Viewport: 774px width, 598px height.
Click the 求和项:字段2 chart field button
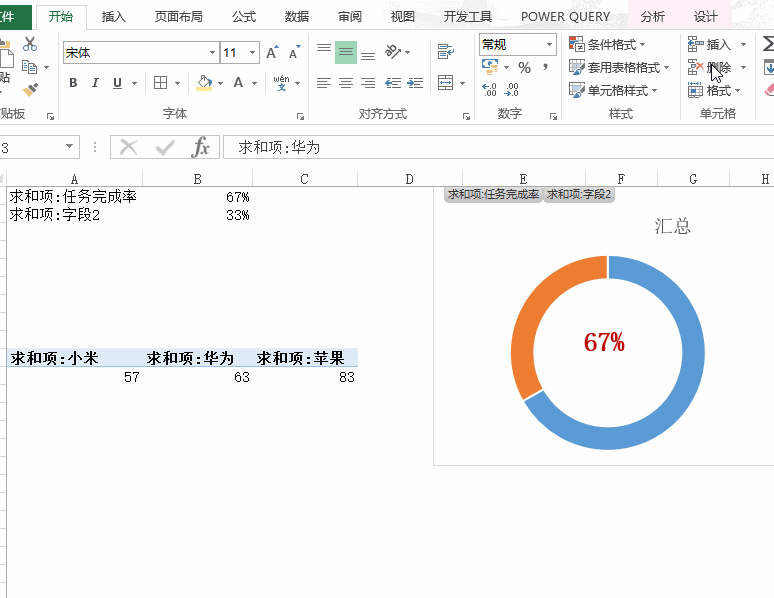tap(579, 195)
